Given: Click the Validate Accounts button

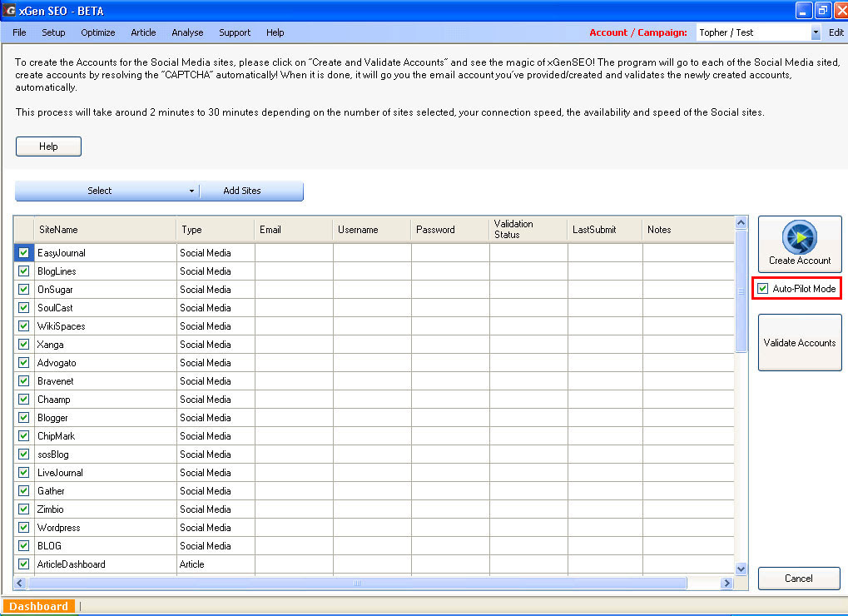Looking at the screenshot, I should click(800, 342).
